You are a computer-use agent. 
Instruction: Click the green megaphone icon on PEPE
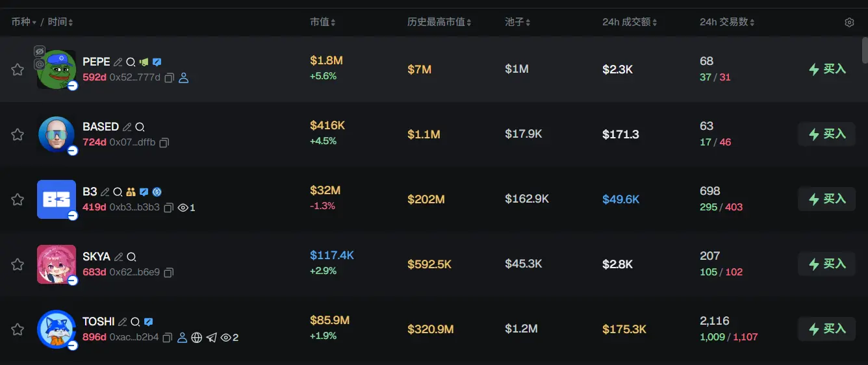[x=144, y=62]
